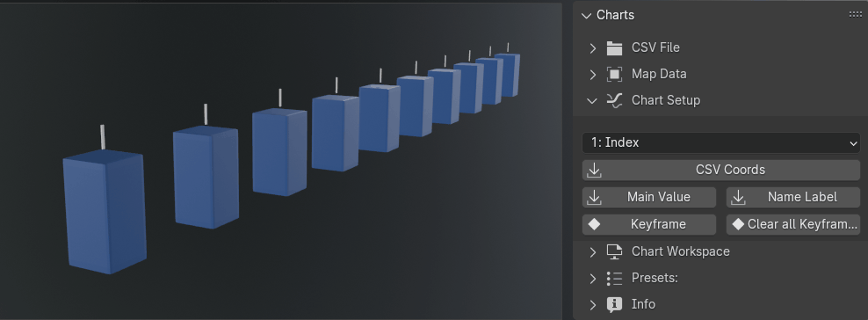Click the CSV Coords button

coord(721,170)
